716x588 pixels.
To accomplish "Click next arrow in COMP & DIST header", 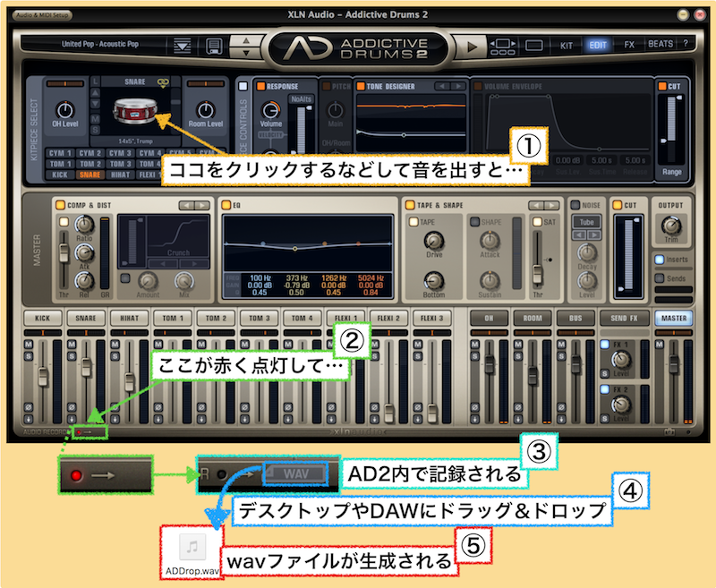I will pyautogui.click(x=202, y=206).
